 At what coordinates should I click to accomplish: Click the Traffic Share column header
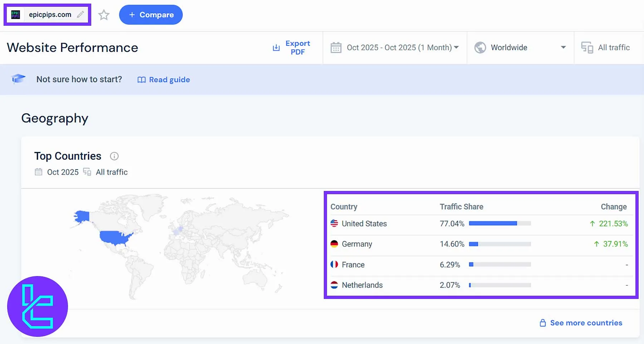(x=461, y=207)
